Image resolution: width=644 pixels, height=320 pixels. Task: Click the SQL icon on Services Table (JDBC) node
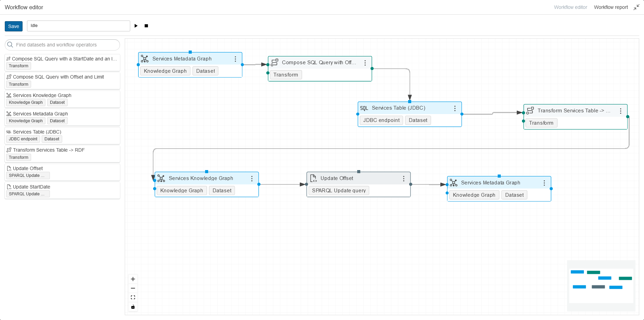coord(364,108)
